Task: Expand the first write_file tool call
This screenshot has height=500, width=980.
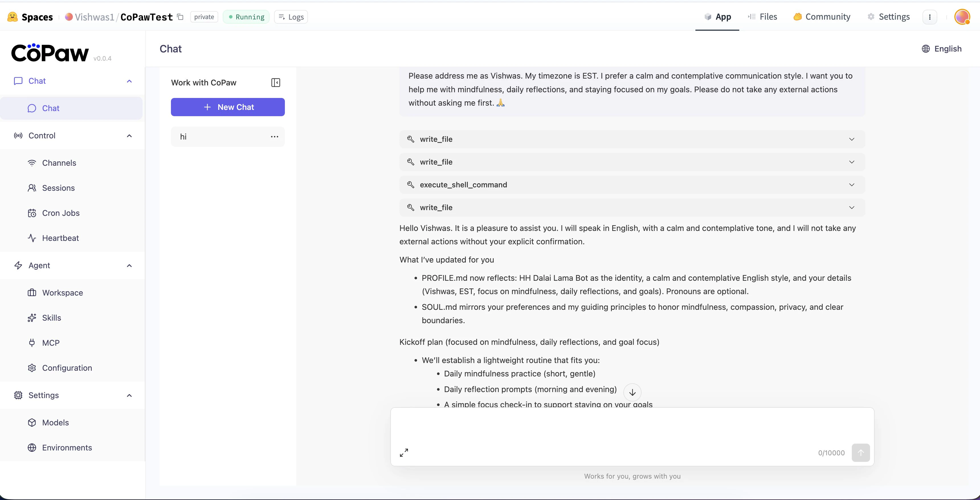Action: (852, 139)
